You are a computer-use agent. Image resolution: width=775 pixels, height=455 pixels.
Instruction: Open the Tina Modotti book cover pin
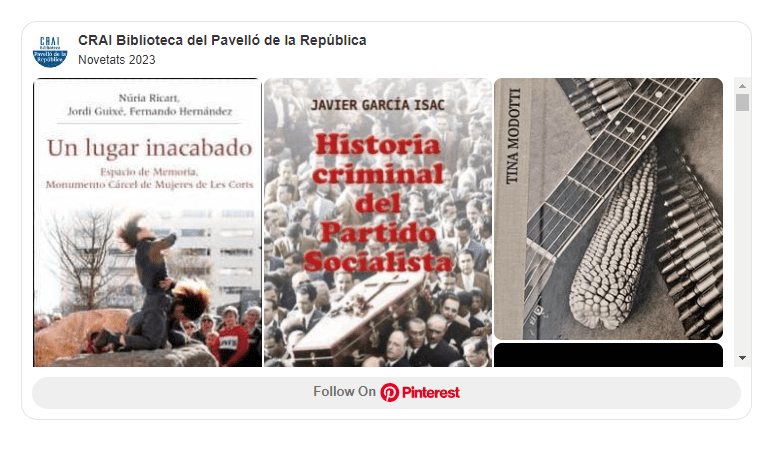coord(608,209)
